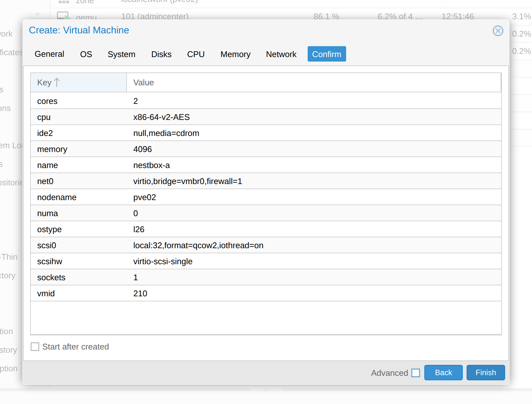Click 101 (admincenter) in the background list
The image size is (532, 404).
[155, 16]
